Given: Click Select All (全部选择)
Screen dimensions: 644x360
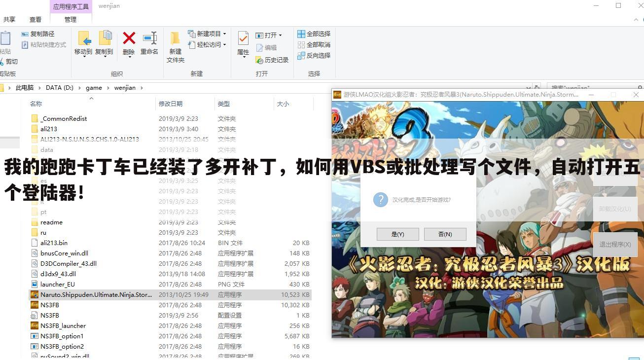Looking at the screenshot, I should 314,34.
